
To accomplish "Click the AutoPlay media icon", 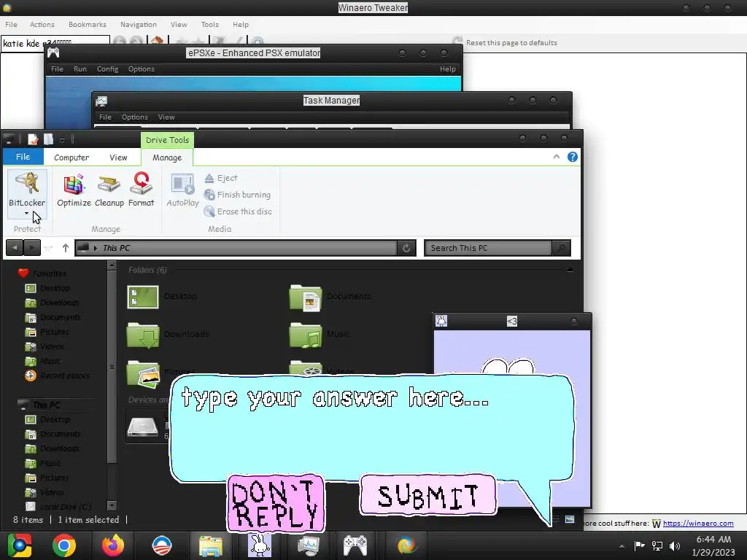I will (x=182, y=190).
